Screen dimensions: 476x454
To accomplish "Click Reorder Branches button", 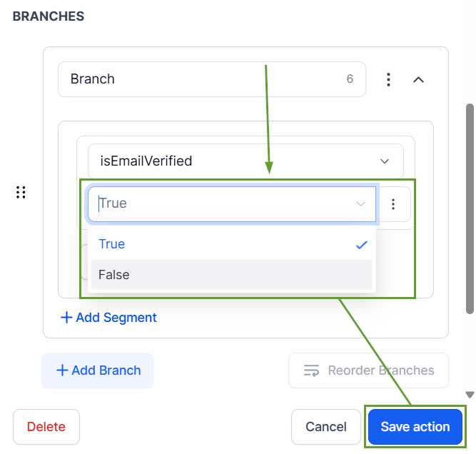I will 368,370.
